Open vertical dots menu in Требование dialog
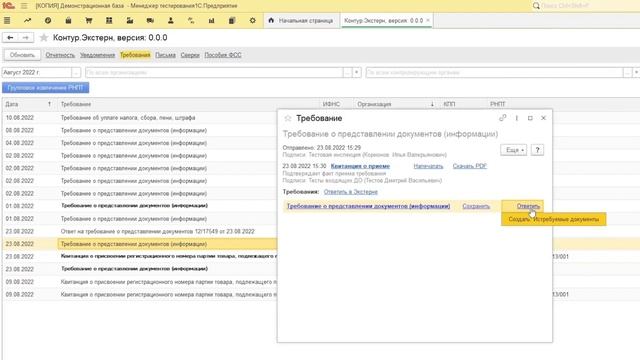640x360 pixels. (x=517, y=118)
